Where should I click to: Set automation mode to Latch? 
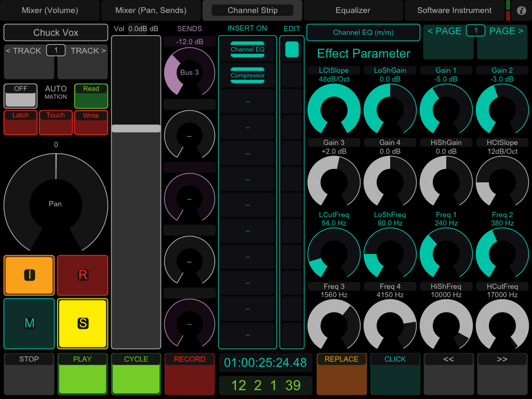(21, 123)
